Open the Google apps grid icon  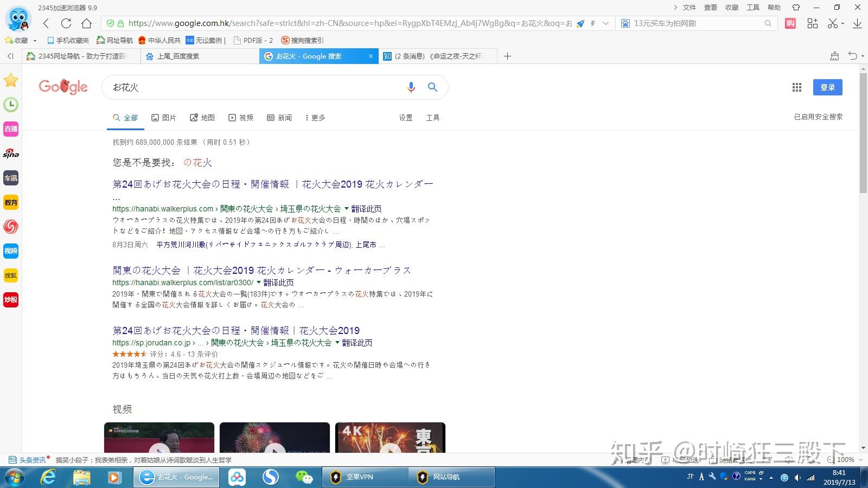coord(797,87)
